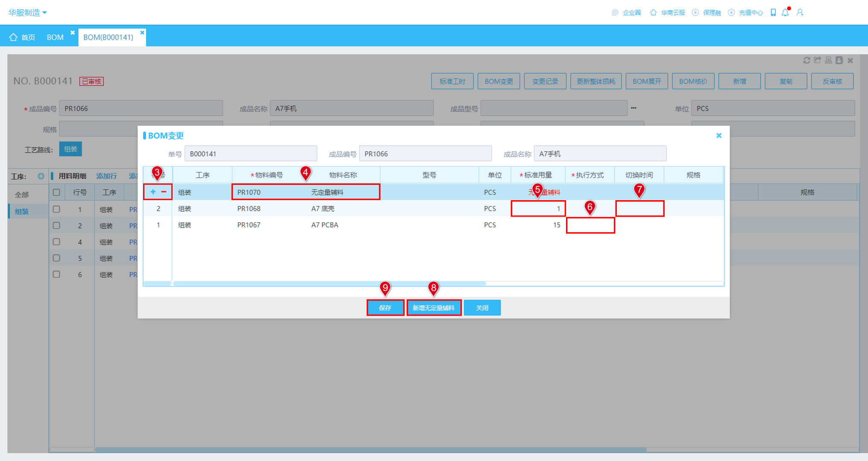Close the BOM变更 dialog with X
Screen dimensions: 868x461
[719, 135]
